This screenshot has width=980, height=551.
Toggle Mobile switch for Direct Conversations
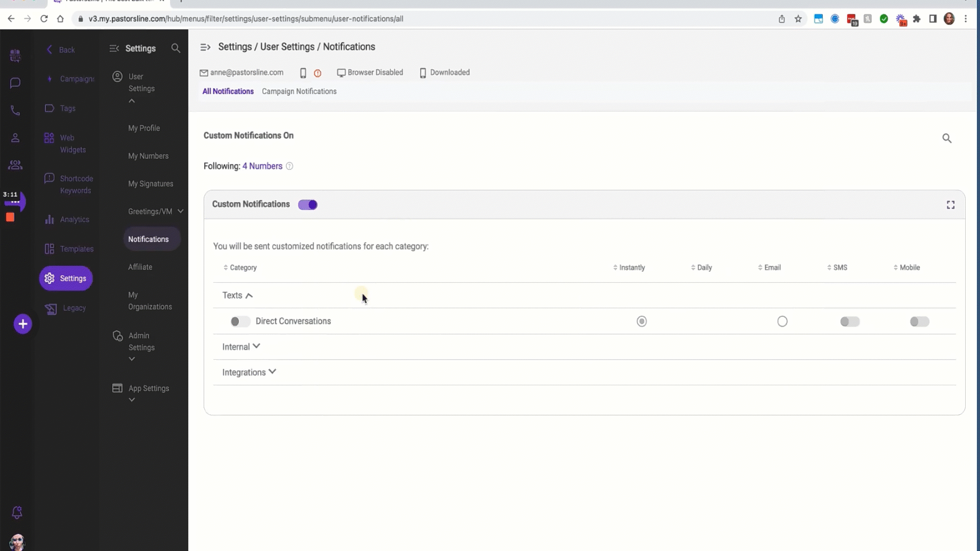pos(919,321)
